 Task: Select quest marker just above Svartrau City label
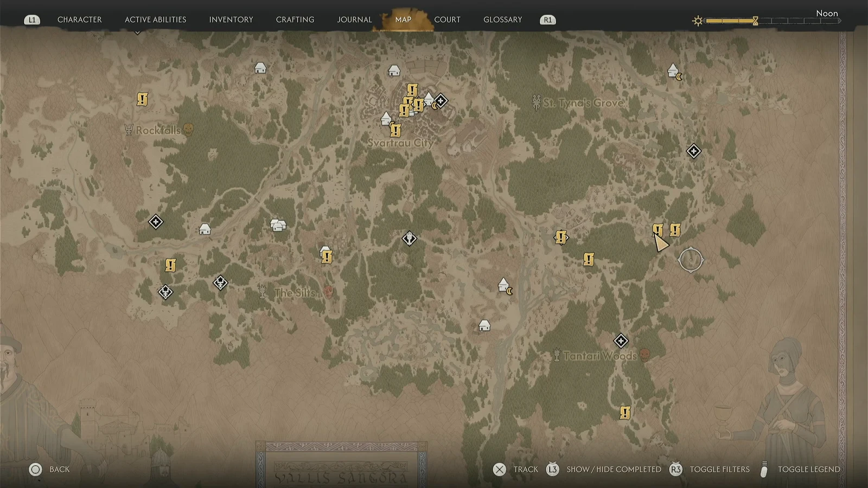(x=395, y=130)
